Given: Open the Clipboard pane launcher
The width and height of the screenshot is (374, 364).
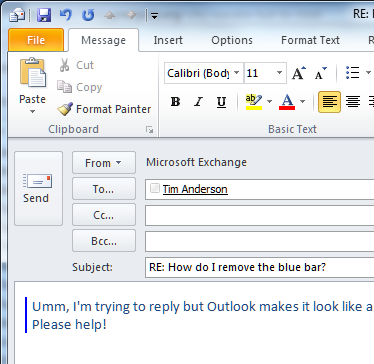Looking at the screenshot, I should [x=150, y=130].
